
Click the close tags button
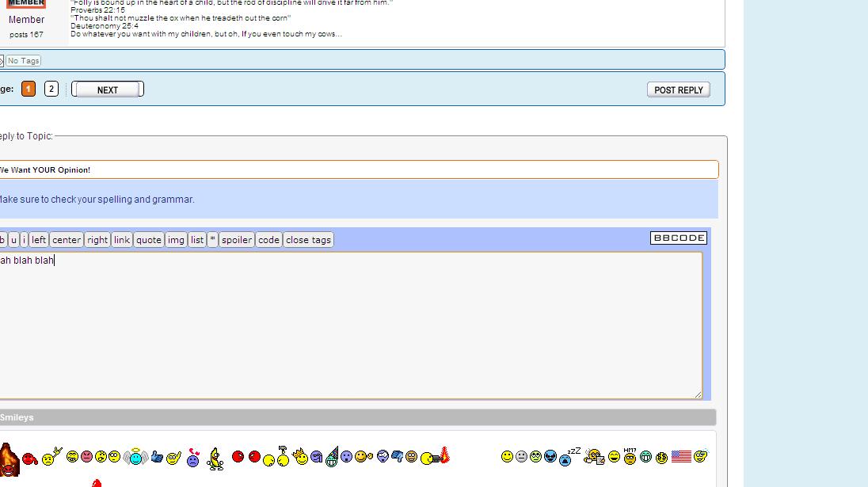pyautogui.click(x=309, y=240)
